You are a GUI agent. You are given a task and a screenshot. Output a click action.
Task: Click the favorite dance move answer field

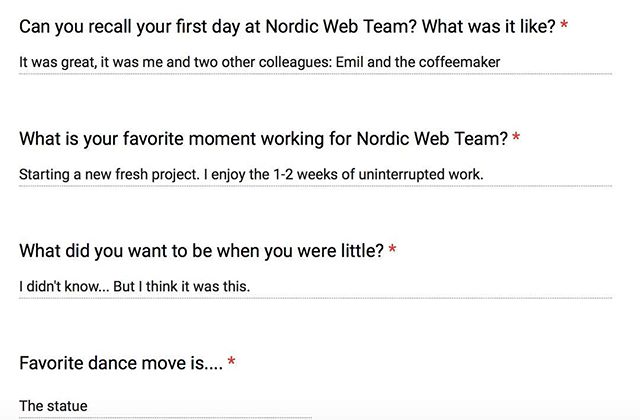tap(165, 406)
